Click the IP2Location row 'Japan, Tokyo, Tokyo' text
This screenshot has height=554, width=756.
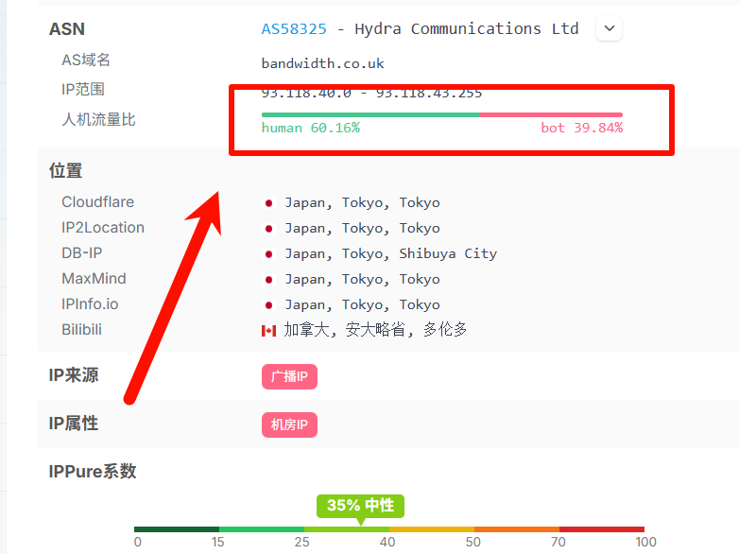click(362, 228)
